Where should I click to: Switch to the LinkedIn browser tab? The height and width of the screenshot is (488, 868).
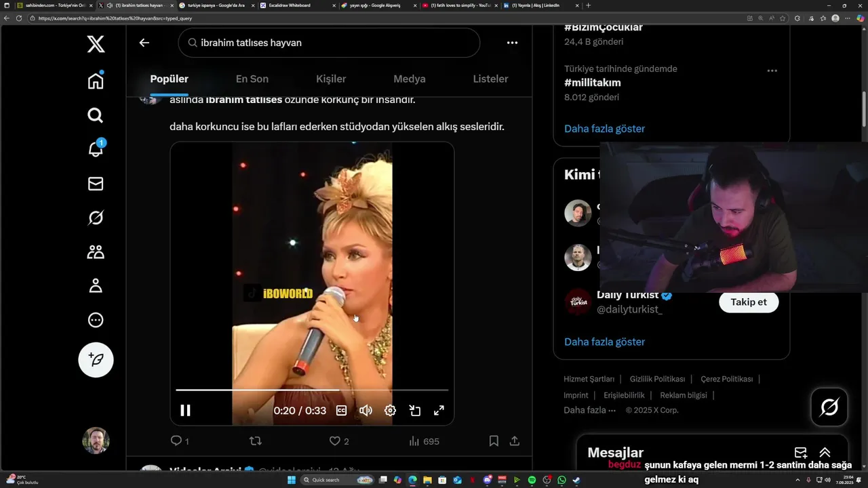[x=541, y=5]
